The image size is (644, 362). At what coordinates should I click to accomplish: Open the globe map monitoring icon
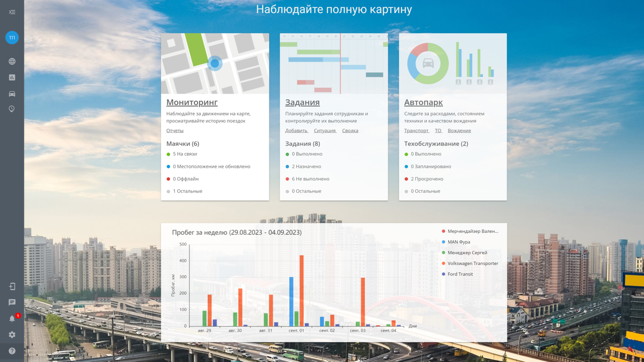12,62
